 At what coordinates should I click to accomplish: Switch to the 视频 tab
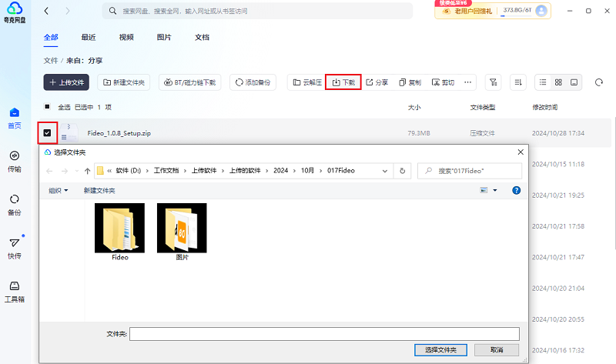[x=126, y=37]
